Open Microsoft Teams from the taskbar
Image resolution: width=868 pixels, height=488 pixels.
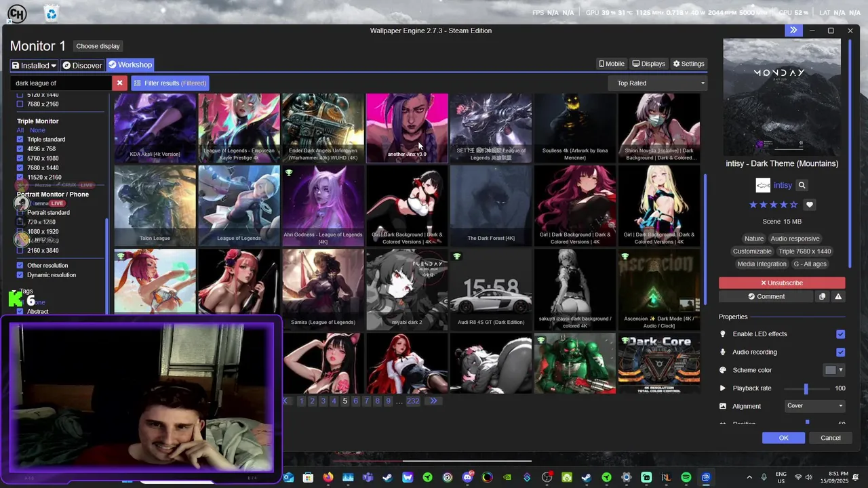coord(368,477)
